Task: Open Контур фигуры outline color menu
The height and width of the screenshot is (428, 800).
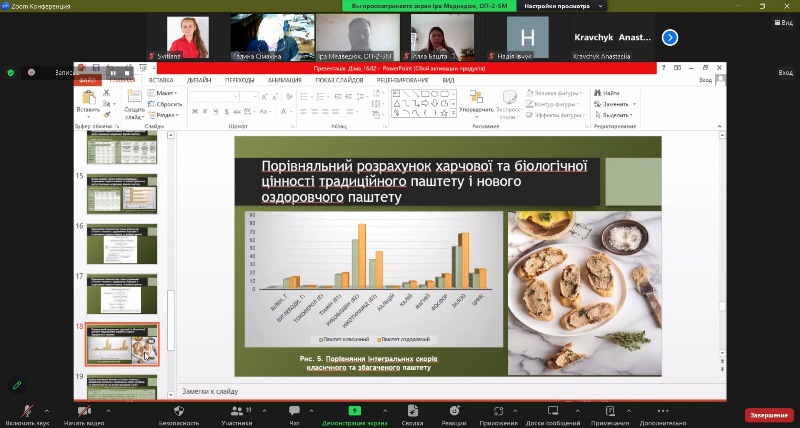Action: point(554,104)
